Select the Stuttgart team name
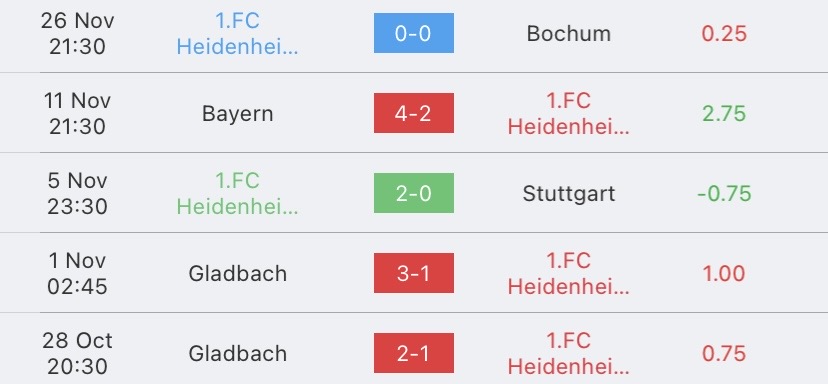Image resolution: width=828 pixels, height=384 pixels. [x=569, y=194]
